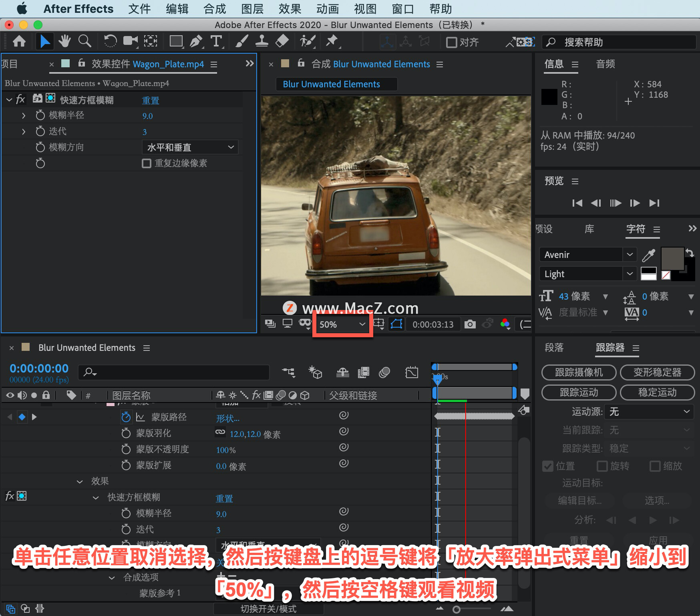Click the eyedropper in Character panel
Image resolution: width=700 pixels, height=616 pixels.
648,255
